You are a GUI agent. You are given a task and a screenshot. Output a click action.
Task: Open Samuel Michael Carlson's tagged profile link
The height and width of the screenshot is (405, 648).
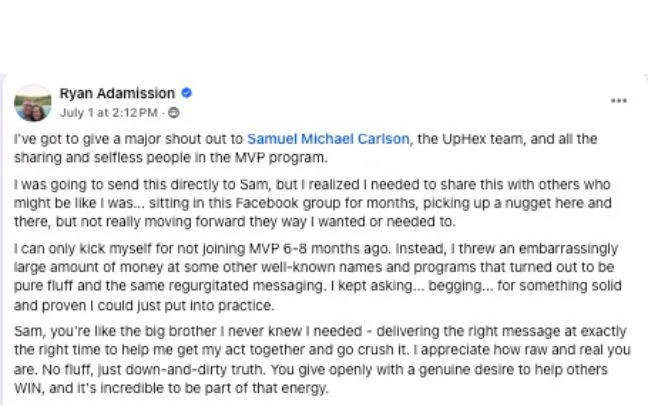(328, 139)
